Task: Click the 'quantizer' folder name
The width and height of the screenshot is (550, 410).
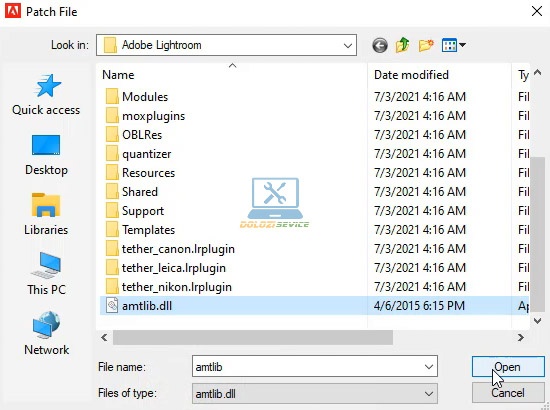Action: point(147,154)
